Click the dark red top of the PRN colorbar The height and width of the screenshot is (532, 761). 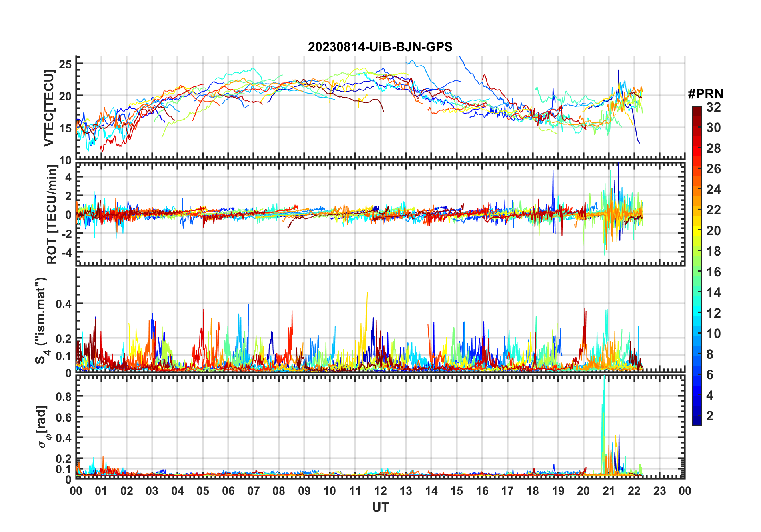point(697,109)
